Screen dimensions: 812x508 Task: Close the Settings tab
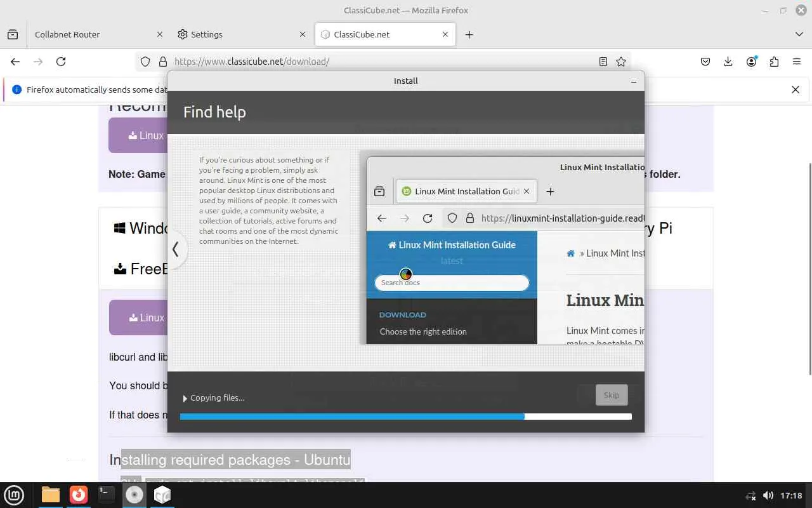(x=303, y=34)
